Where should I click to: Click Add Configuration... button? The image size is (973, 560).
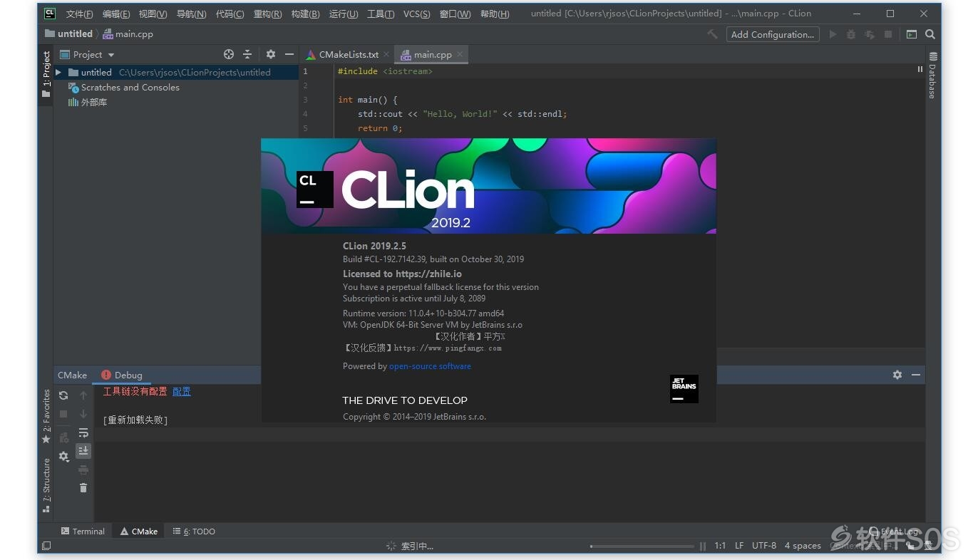[772, 34]
